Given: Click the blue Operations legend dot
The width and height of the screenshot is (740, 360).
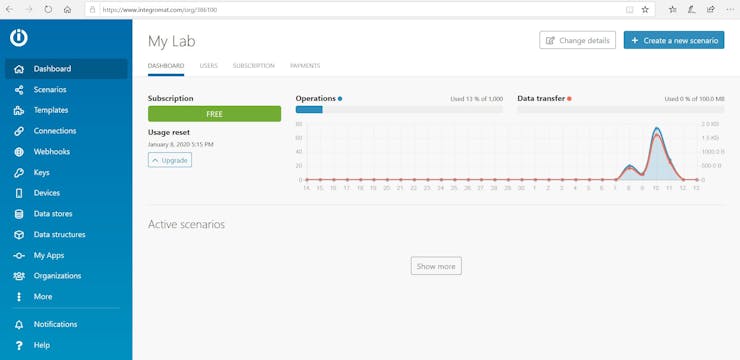Looking at the screenshot, I should pos(340,99).
